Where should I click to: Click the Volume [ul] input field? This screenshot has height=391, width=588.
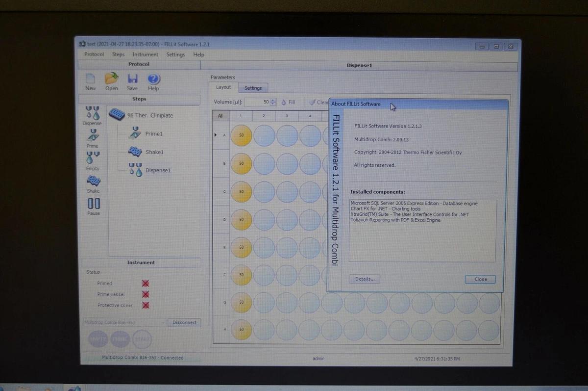pyautogui.click(x=257, y=102)
